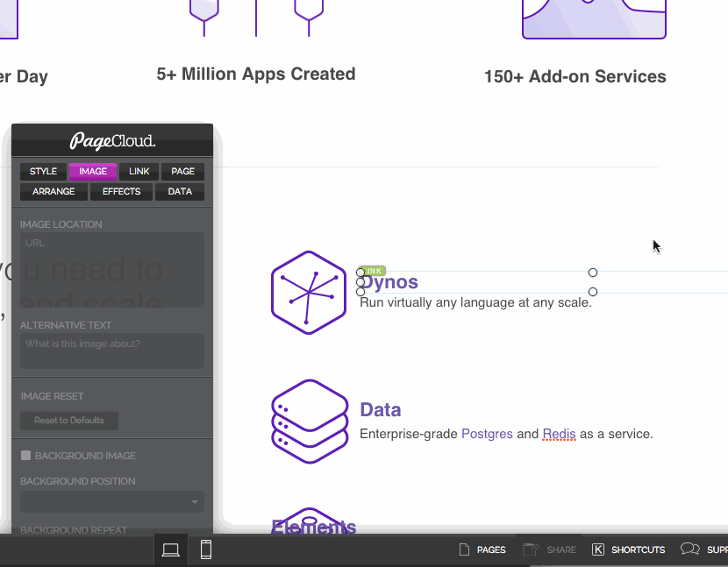Open PAGES in the bottom bar
This screenshot has width=728, height=567.
pyautogui.click(x=491, y=549)
